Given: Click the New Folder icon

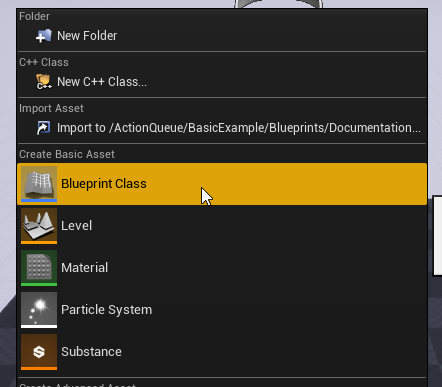Looking at the screenshot, I should point(44,36).
